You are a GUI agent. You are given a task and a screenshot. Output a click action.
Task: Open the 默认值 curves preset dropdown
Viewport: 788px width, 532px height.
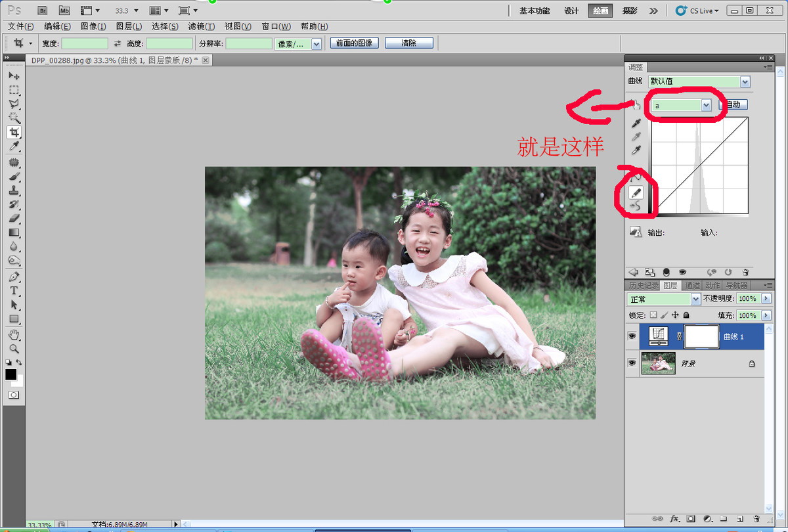tap(699, 81)
